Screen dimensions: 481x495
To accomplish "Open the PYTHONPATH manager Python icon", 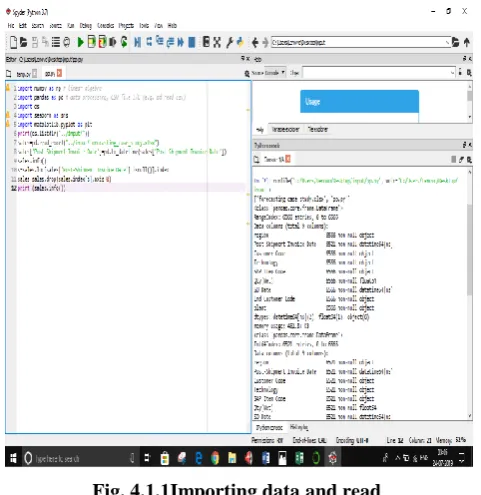I will (240, 42).
